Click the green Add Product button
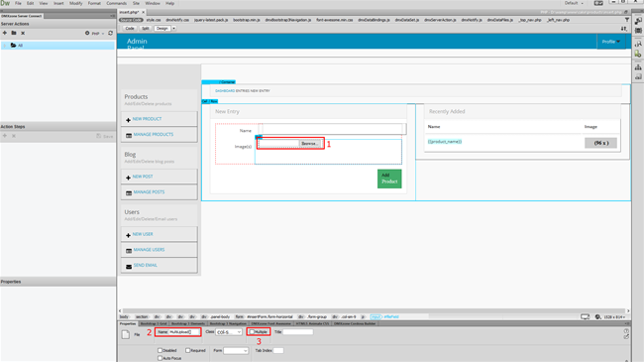This screenshot has height=362, width=644. click(x=389, y=179)
